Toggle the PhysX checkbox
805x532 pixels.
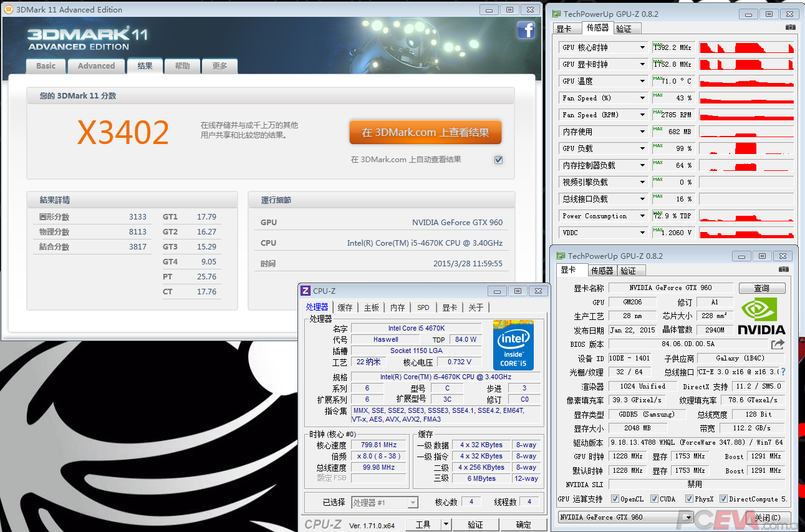(x=689, y=499)
